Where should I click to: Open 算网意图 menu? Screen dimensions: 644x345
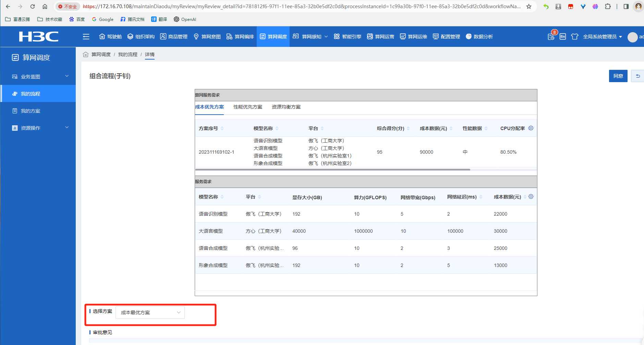tap(207, 37)
